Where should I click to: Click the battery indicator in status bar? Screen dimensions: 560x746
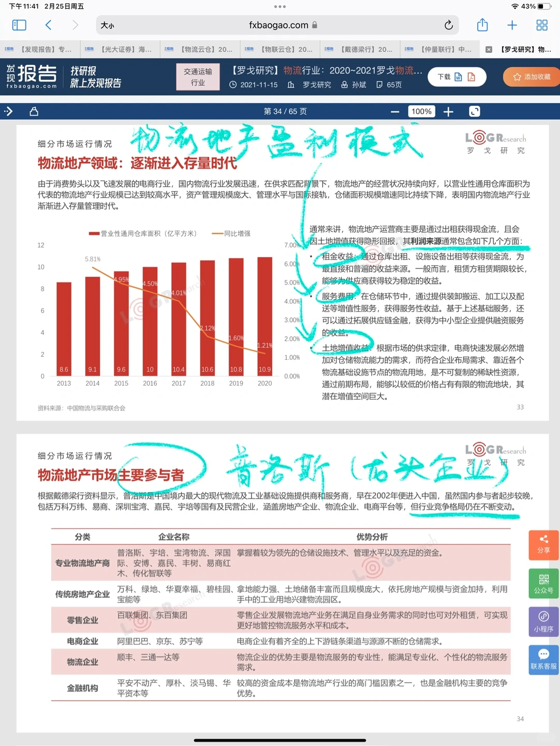click(544, 6)
